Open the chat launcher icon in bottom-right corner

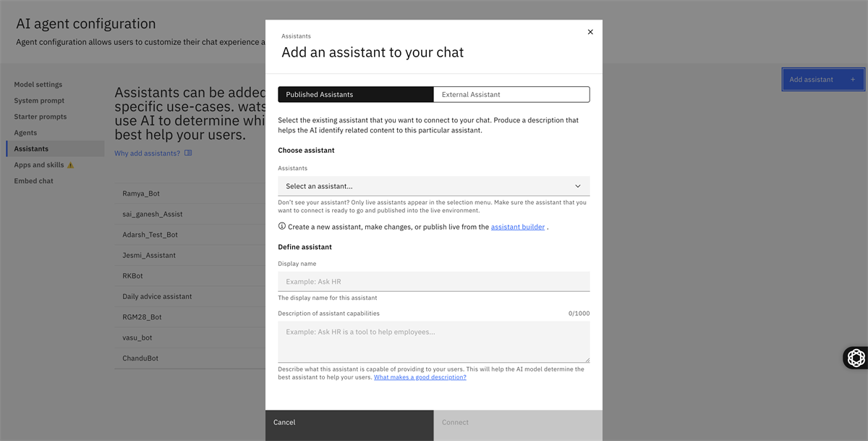[x=855, y=357]
